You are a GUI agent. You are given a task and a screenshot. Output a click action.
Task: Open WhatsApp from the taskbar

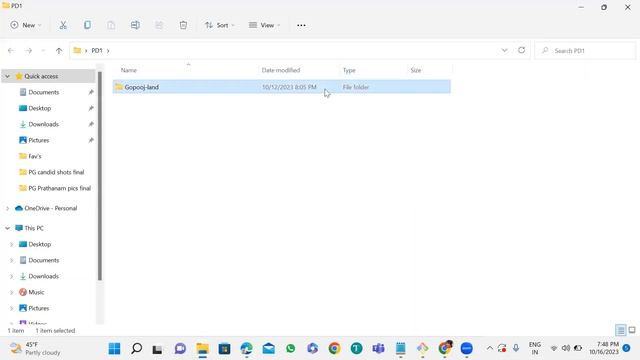click(x=291, y=349)
